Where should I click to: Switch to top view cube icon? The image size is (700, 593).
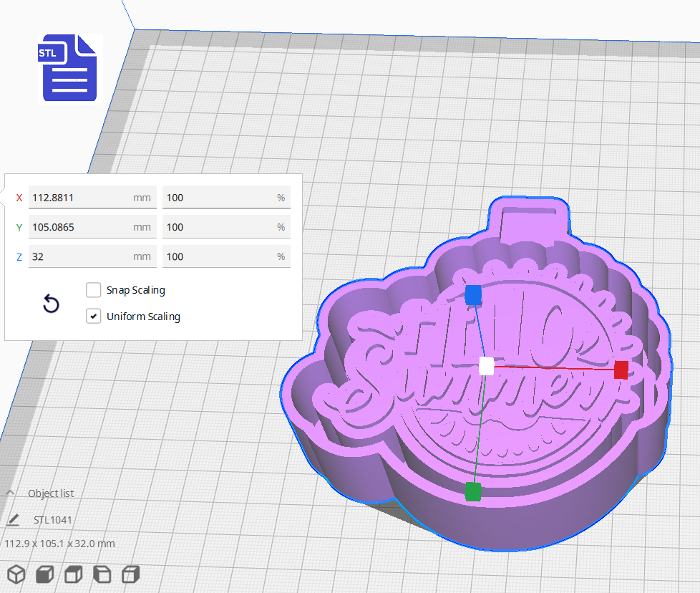(x=72, y=574)
